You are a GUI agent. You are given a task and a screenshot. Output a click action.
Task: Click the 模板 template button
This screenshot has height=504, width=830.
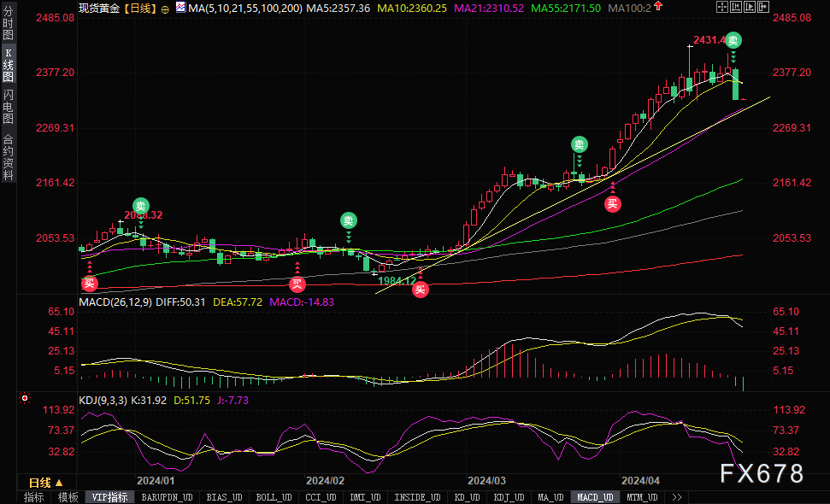point(68,497)
